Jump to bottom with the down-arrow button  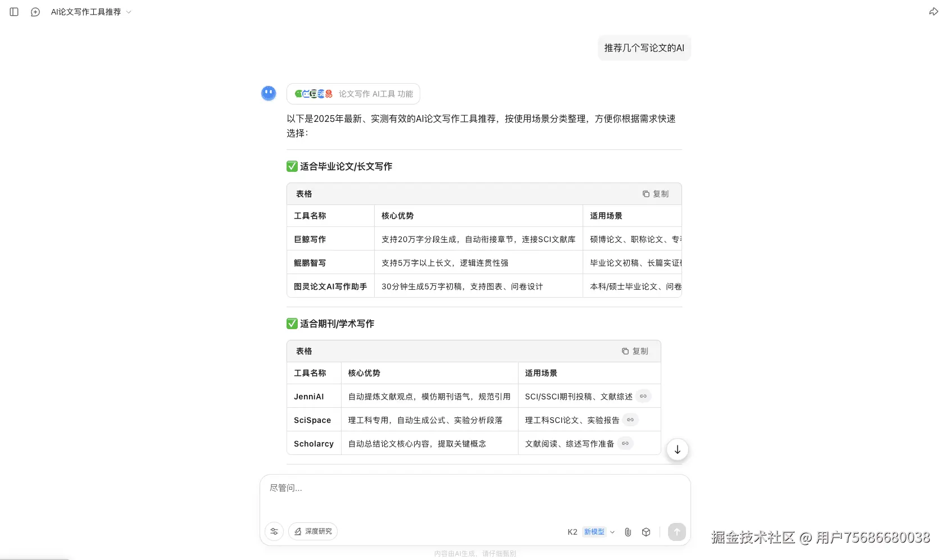[x=678, y=449]
